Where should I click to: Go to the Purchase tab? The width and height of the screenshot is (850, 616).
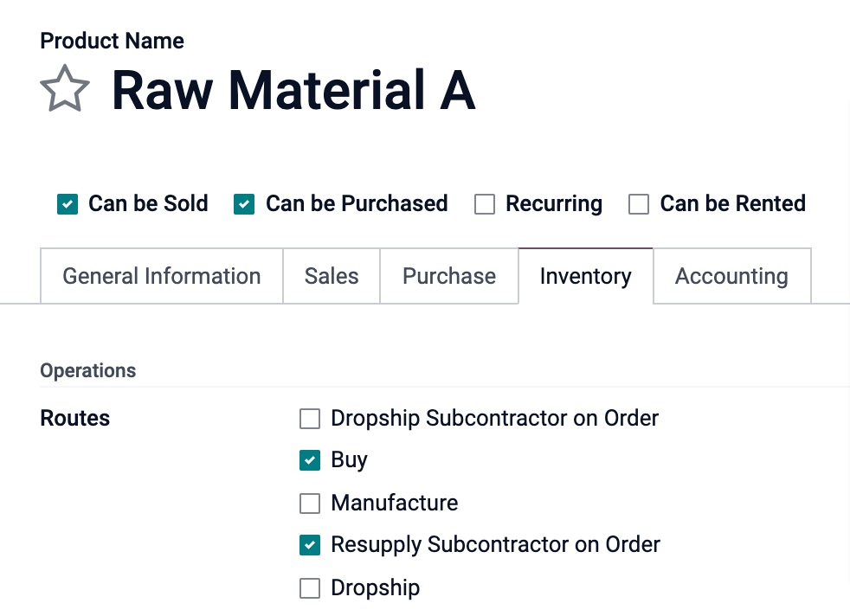click(x=449, y=276)
